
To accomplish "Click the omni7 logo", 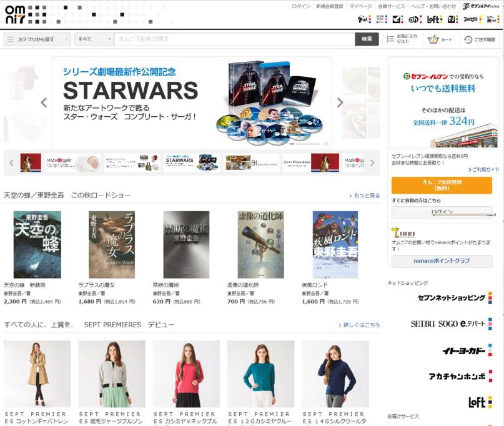I will (15, 13).
